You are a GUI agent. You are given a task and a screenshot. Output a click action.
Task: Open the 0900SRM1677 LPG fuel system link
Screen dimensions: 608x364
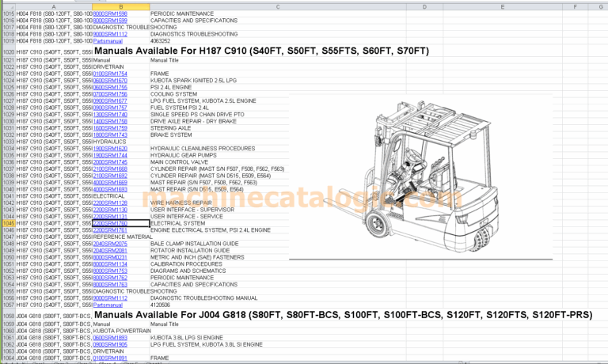[x=110, y=100]
